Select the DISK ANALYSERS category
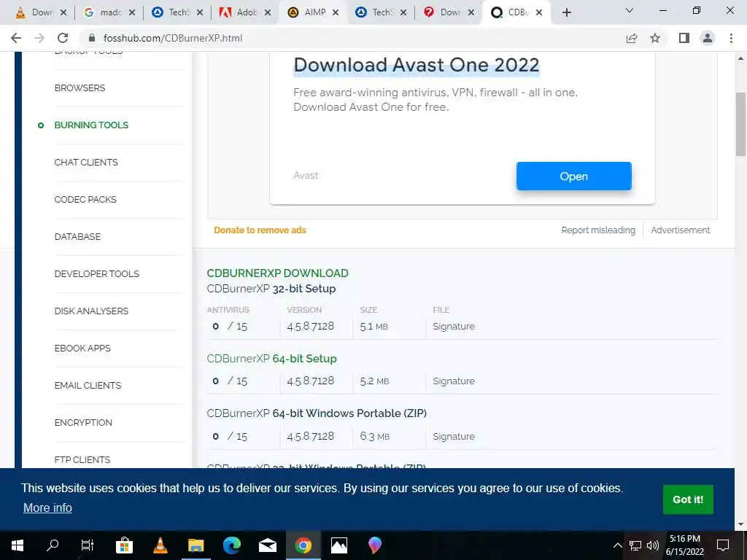The image size is (747, 560). 91,311
